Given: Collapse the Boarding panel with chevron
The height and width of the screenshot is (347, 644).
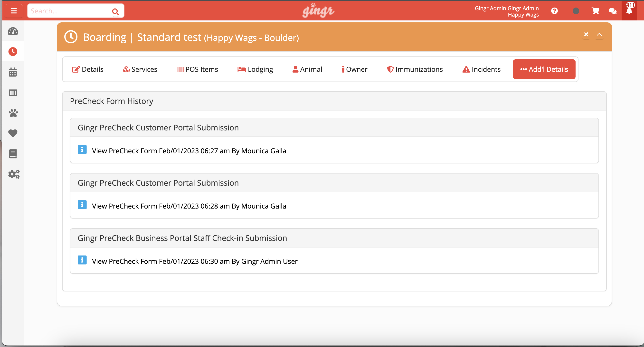Looking at the screenshot, I should click(599, 35).
